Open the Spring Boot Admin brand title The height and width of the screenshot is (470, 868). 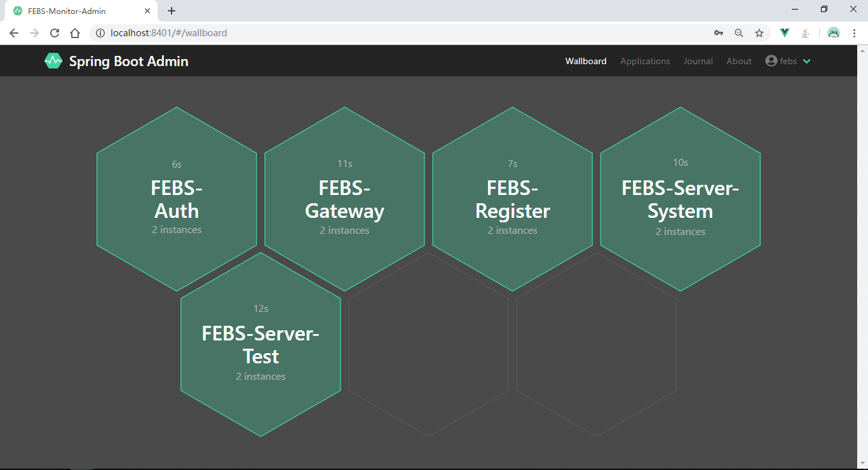128,61
